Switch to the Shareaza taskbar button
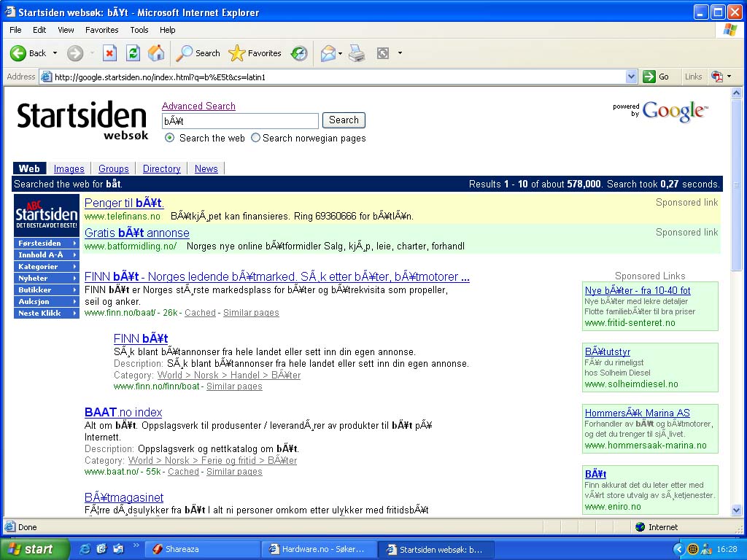 point(201,549)
